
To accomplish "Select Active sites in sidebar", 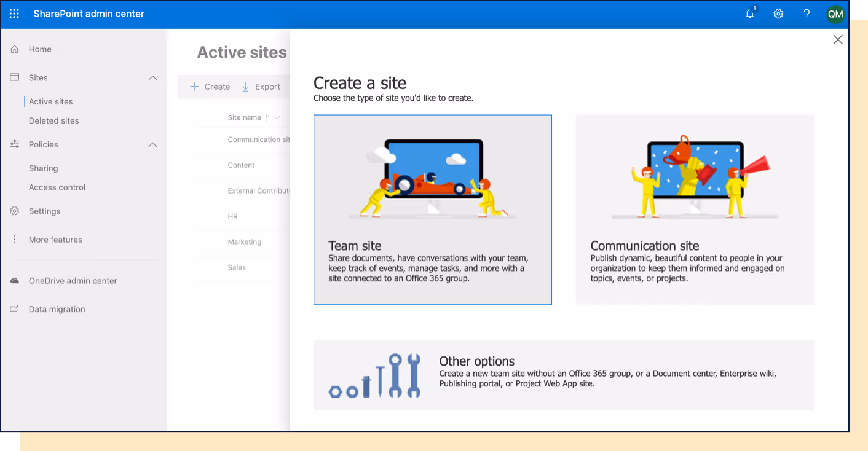I will tap(51, 101).
